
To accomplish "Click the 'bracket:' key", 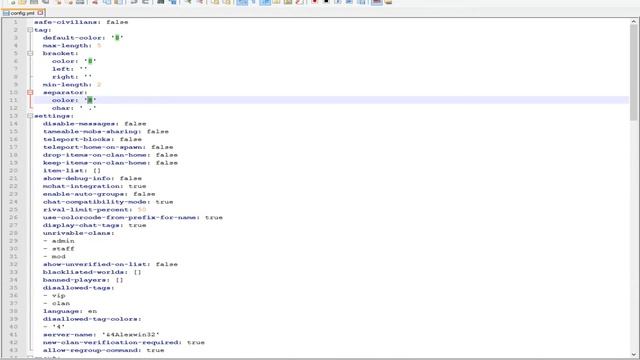I will point(60,53).
